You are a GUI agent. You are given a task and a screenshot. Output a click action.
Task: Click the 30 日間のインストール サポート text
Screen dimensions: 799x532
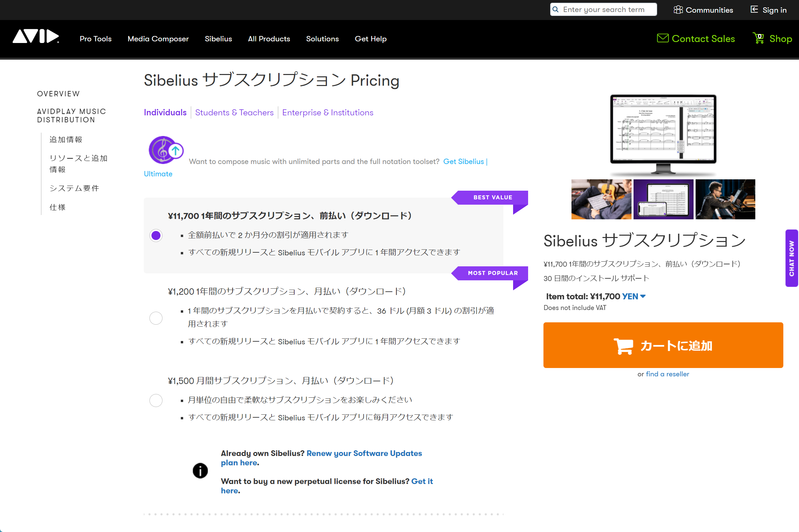596,278
